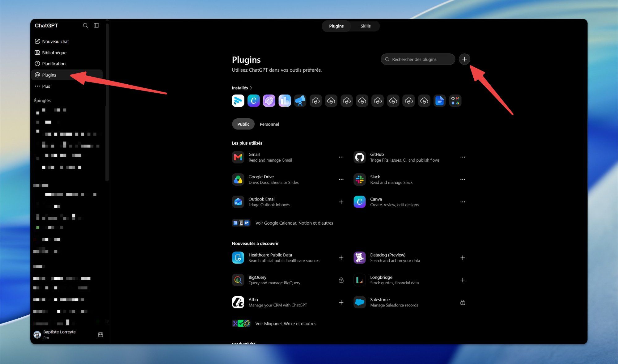Add the Outlook Email plugin
618x364 pixels.
coord(341,202)
